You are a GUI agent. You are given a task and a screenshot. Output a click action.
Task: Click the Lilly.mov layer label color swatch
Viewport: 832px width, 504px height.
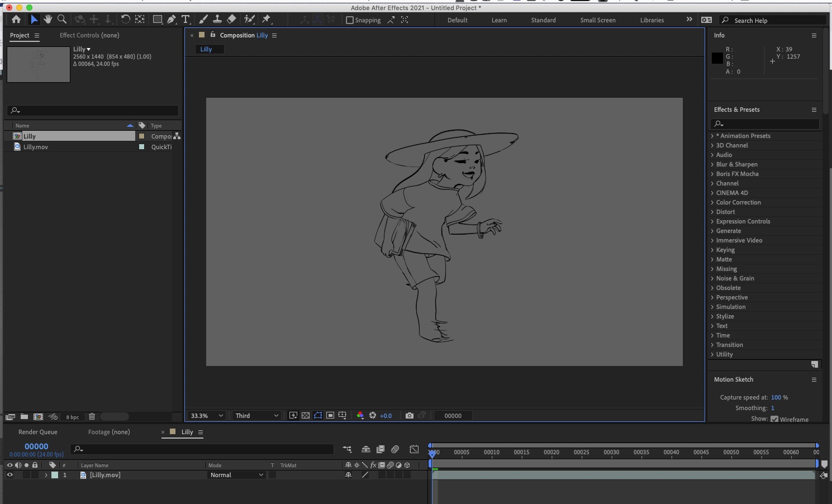point(55,475)
